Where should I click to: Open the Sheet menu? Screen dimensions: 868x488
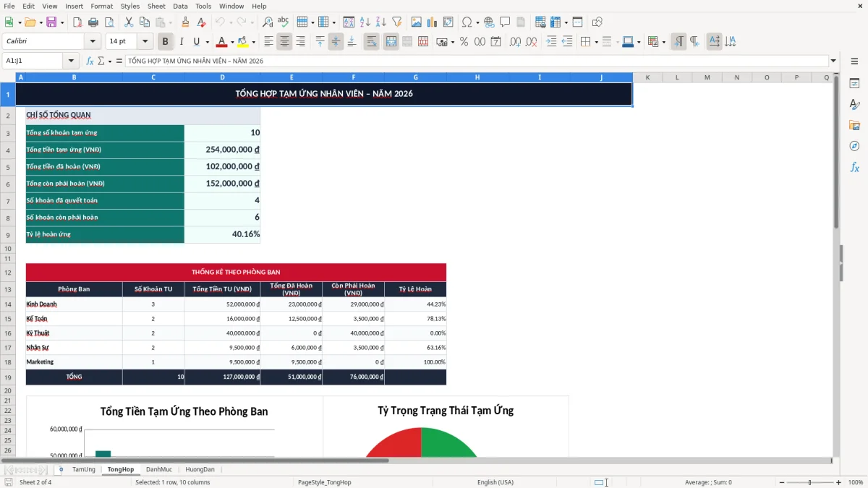click(156, 6)
